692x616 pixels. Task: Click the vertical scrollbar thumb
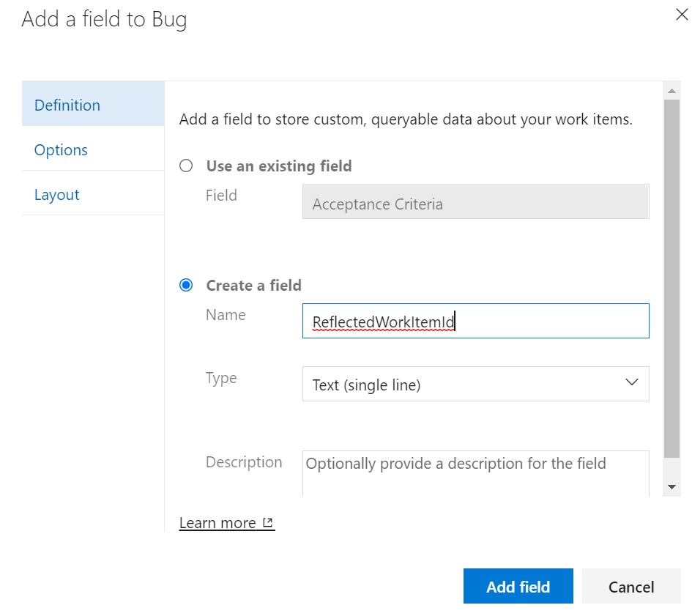coord(671,278)
